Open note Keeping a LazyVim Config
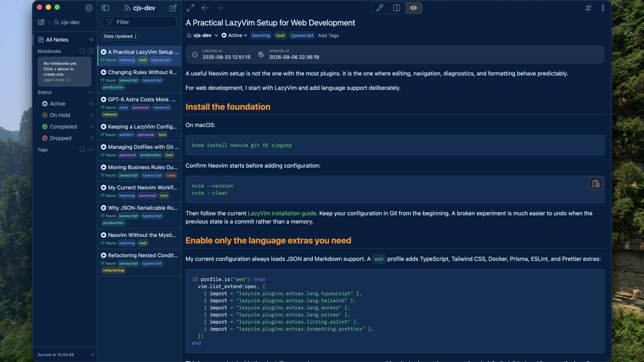The height and width of the screenshot is (362, 644). (139, 130)
